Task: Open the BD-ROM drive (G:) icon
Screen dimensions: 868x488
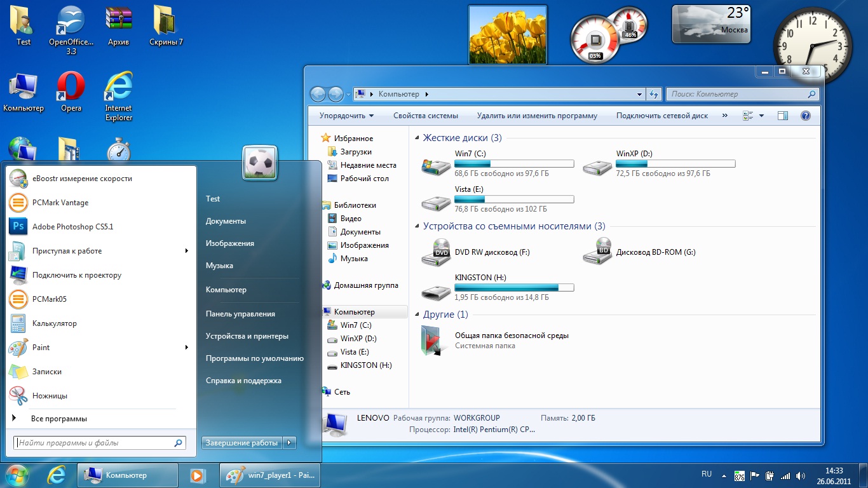Action: [x=597, y=252]
